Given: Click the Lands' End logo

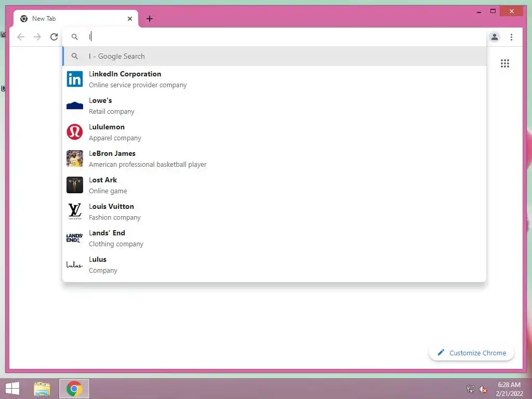Looking at the screenshot, I should pyautogui.click(x=75, y=238).
